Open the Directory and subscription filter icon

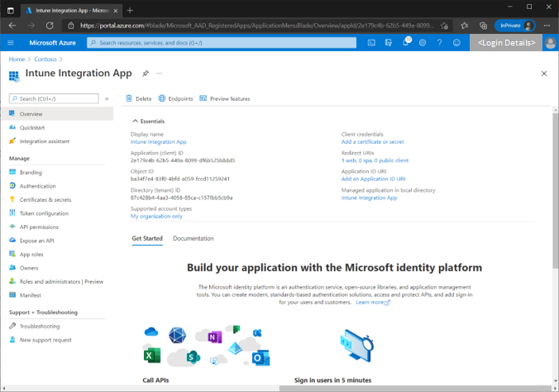(388, 43)
